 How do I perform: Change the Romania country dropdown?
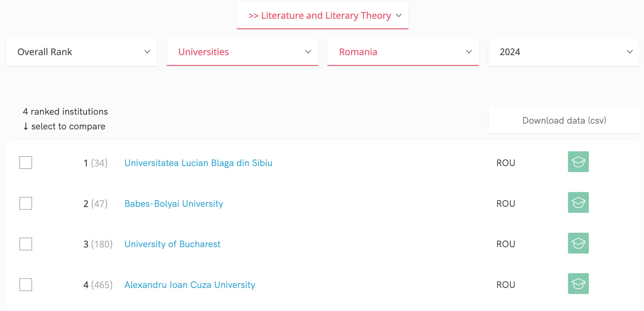click(x=403, y=52)
